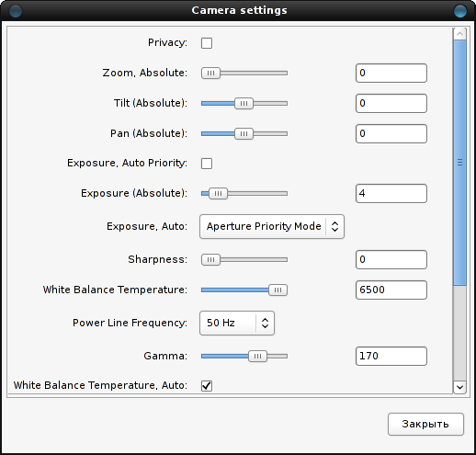Click the Gamma slider handle
The height and width of the screenshot is (455, 476).
(257, 357)
